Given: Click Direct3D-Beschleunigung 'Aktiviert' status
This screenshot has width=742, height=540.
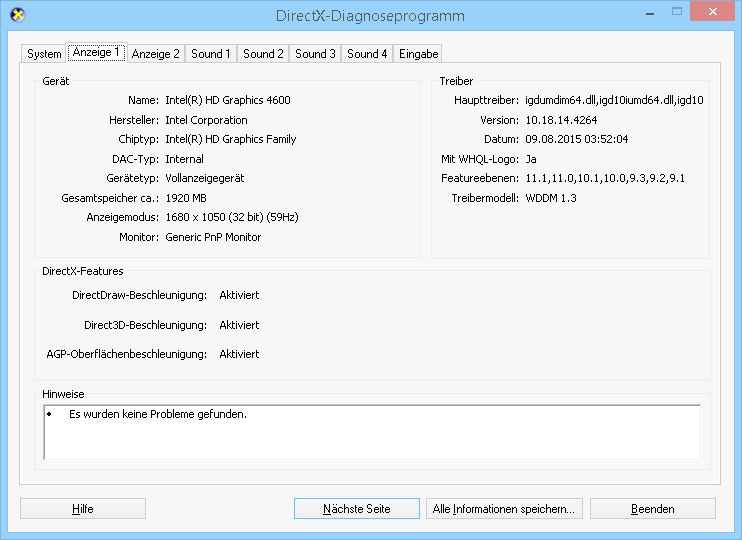Looking at the screenshot, I should pos(239,325).
